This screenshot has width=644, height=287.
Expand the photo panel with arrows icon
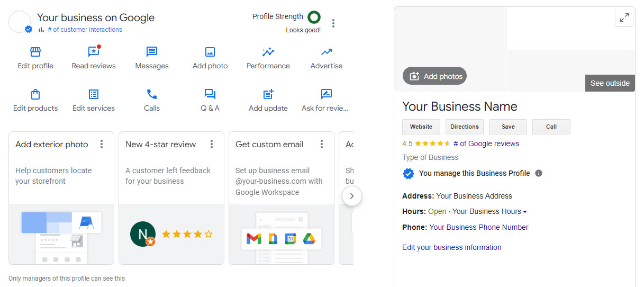[624, 17]
